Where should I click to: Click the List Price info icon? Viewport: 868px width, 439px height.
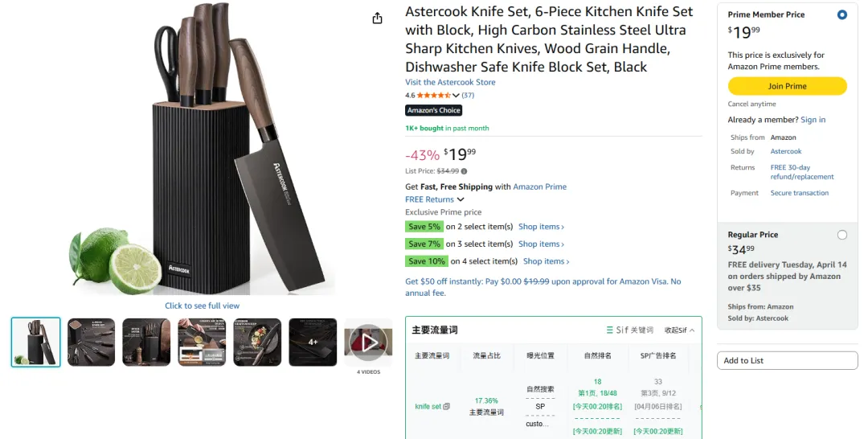click(464, 171)
